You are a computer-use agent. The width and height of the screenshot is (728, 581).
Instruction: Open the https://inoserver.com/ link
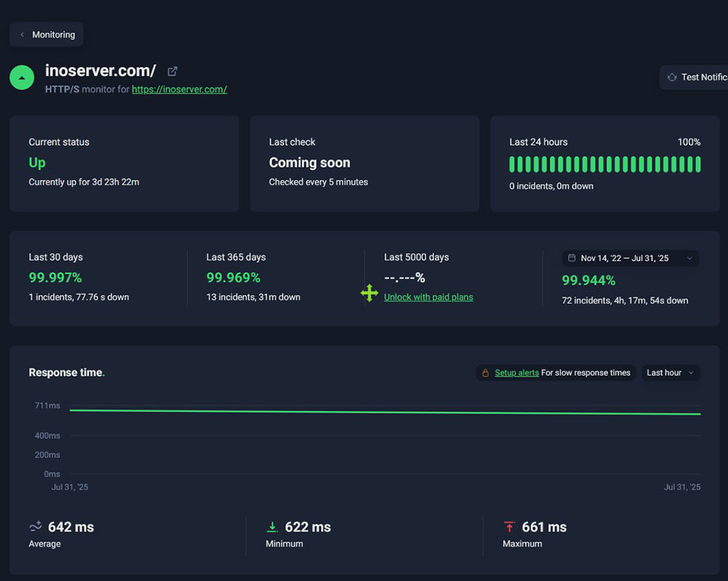179,89
